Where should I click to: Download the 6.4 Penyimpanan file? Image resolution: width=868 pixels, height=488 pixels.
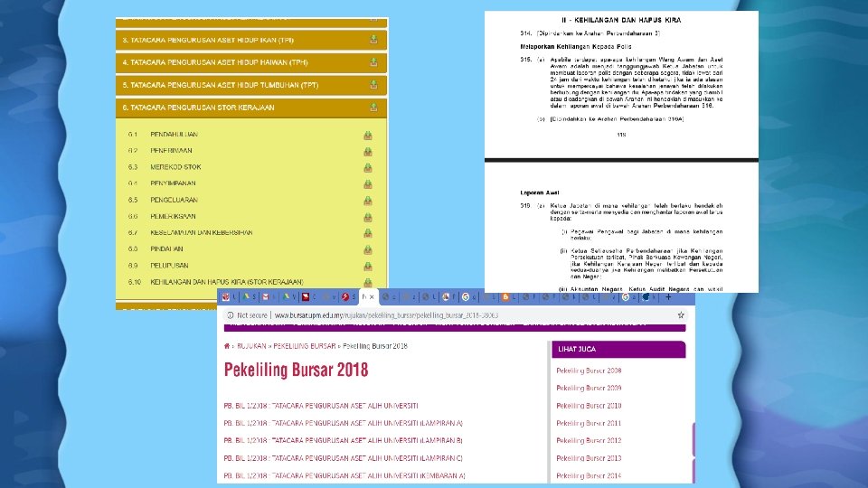[x=368, y=183]
